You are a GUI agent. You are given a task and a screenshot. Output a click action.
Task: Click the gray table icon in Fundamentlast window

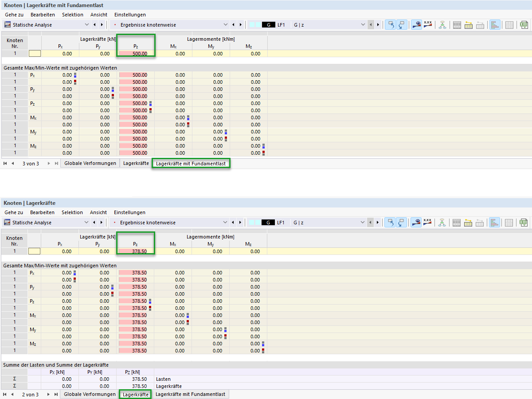[x=457, y=25]
